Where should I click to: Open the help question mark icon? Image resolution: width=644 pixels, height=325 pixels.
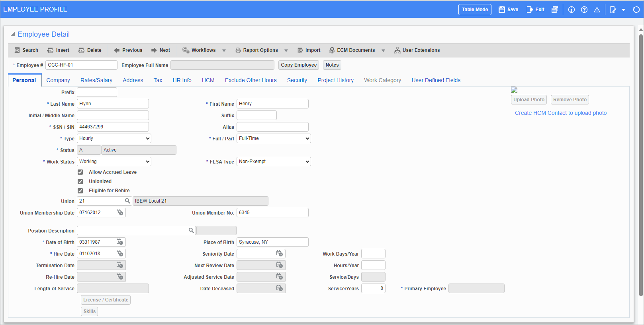pyautogui.click(x=584, y=10)
